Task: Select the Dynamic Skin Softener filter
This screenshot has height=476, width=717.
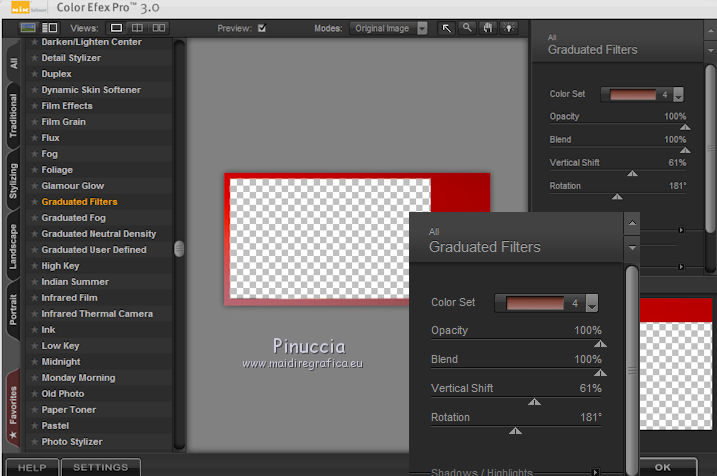Action: tap(91, 90)
